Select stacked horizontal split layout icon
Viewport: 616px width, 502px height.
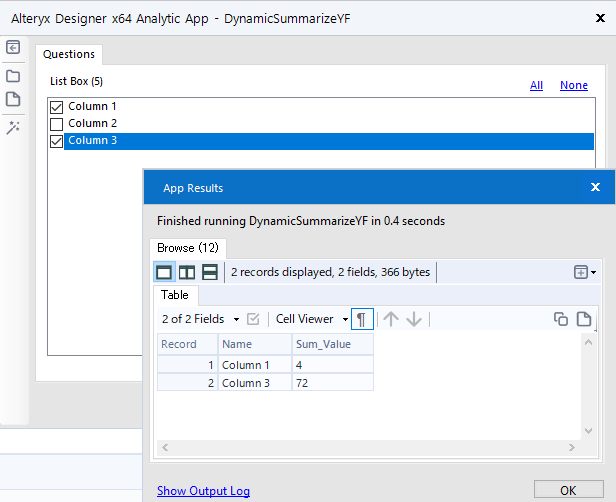pos(209,272)
